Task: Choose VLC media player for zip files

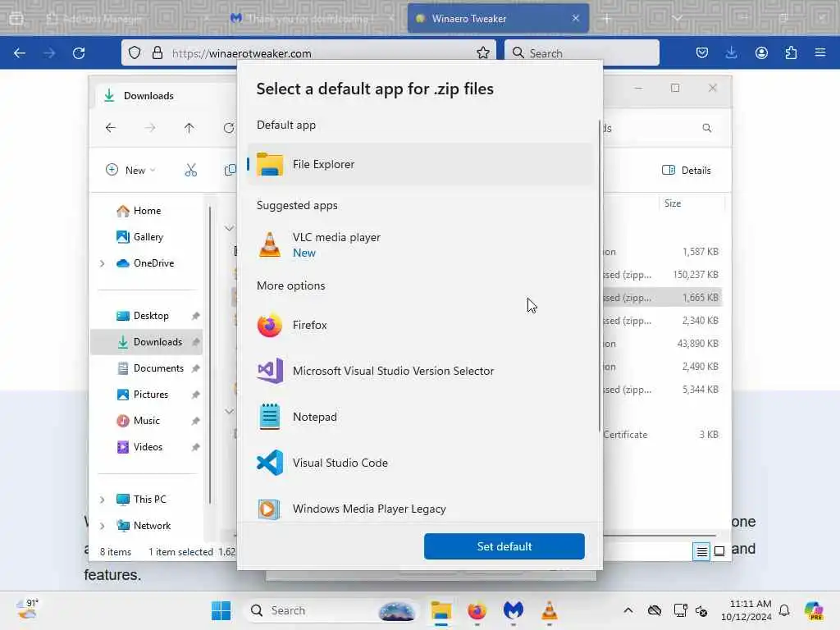Action: (420, 244)
